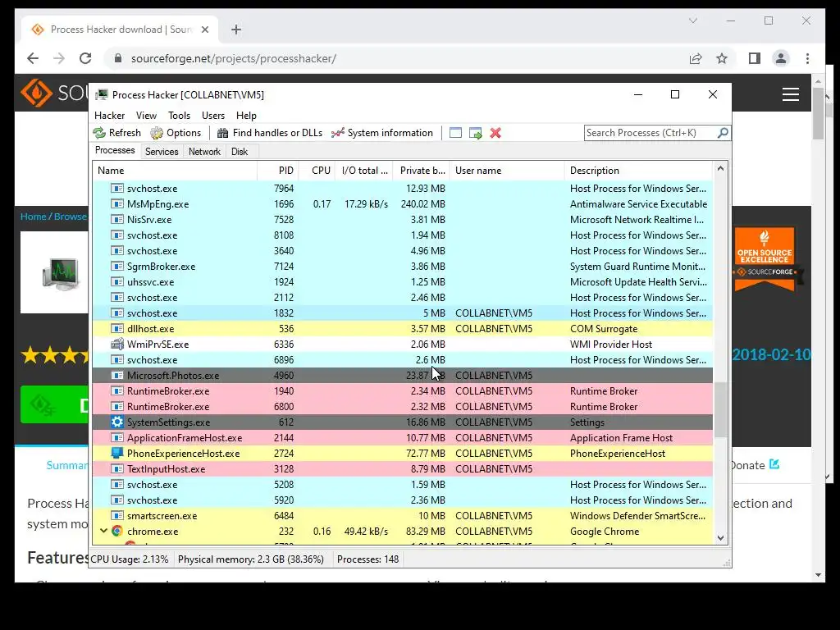Screen dimensions: 840x630
Task: Click chrome.exe process icon
Action: click(x=116, y=532)
